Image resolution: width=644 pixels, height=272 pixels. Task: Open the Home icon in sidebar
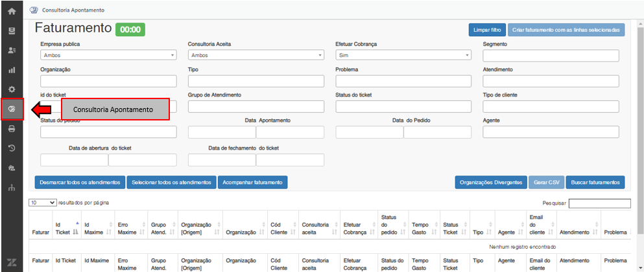(x=12, y=10)
